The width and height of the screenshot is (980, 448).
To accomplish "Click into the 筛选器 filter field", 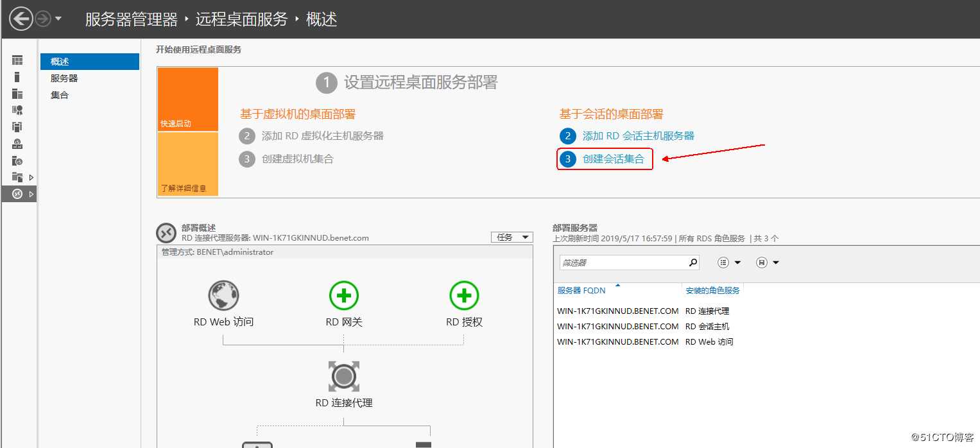I will tap(623, 263).
